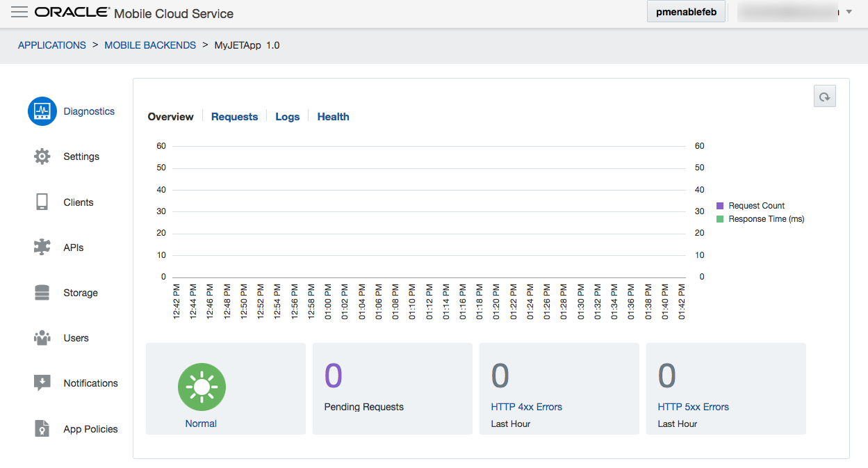Click the Users group icon
The image size is (868, 468).
pyautogui.click(x=42, y=338)
